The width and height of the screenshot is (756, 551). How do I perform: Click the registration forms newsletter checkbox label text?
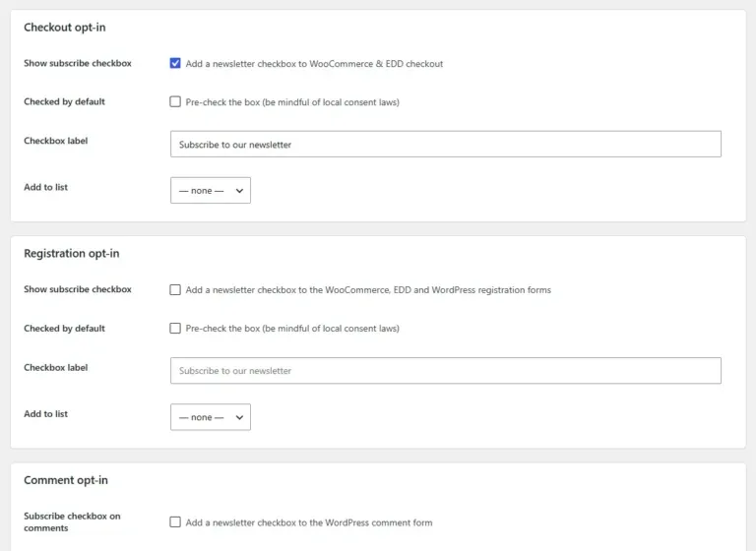point(368,289)
